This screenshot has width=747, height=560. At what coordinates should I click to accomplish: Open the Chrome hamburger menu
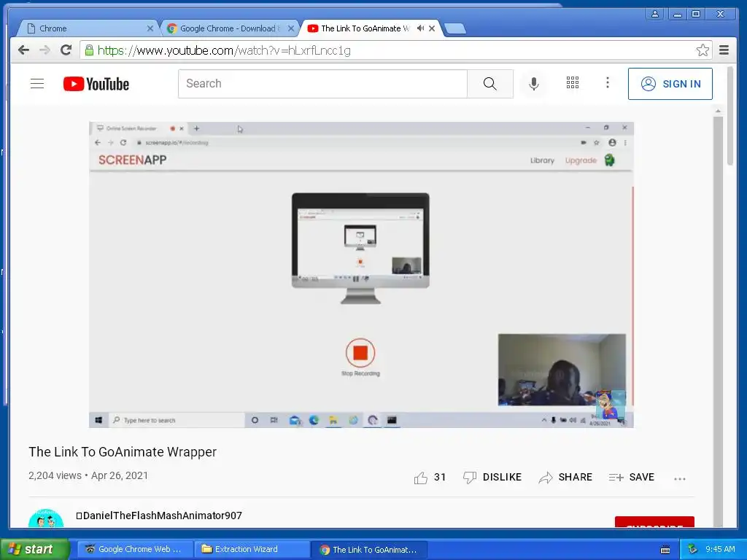coord(724,50)
